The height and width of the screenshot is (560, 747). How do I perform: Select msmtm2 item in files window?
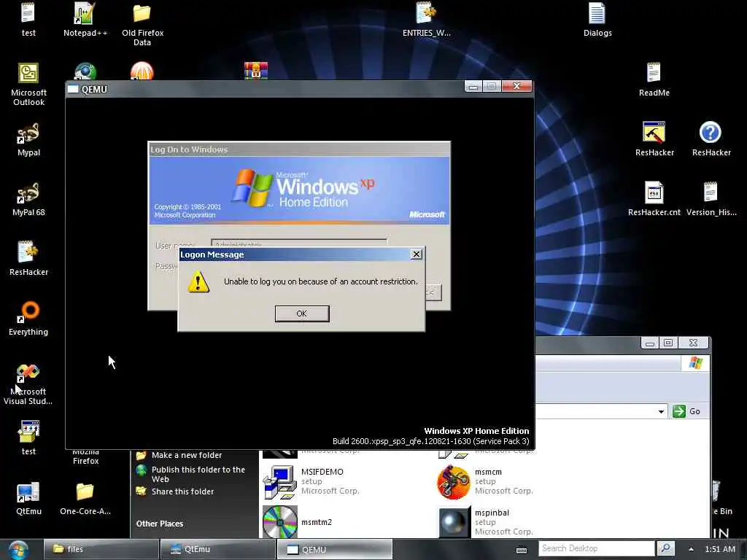(x=298, y=522)
